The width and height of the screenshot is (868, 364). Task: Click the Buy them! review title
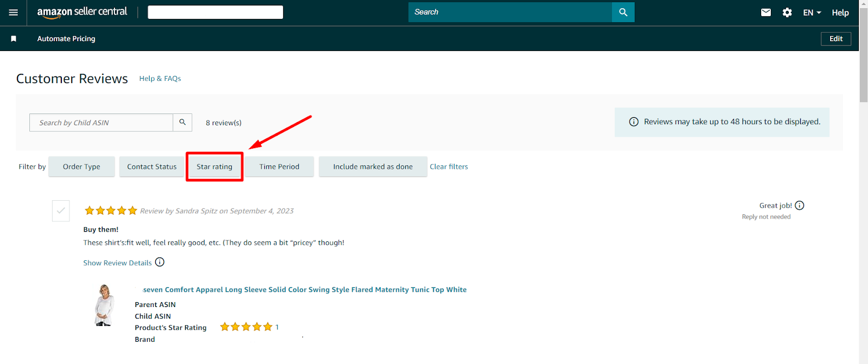click(x=101, y=229)
